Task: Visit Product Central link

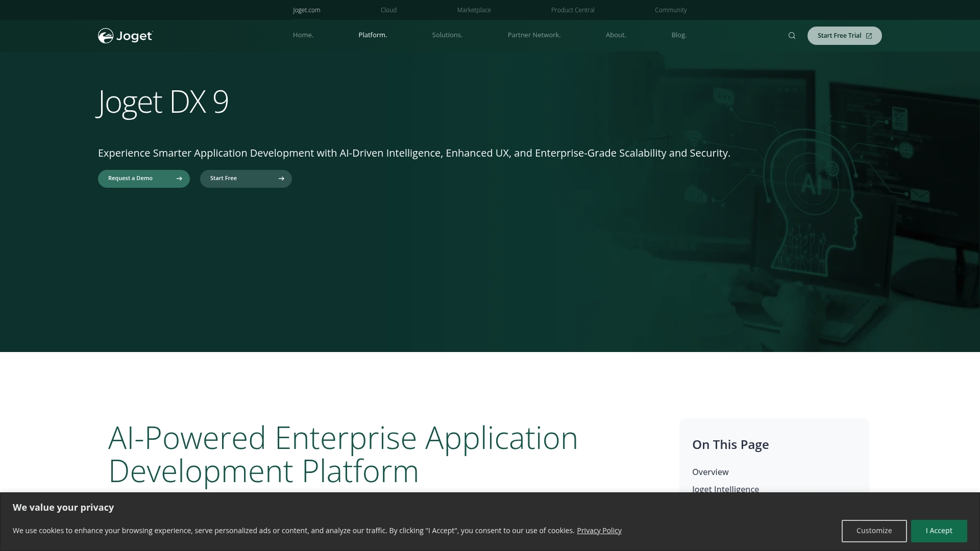Action: (573, 10)
